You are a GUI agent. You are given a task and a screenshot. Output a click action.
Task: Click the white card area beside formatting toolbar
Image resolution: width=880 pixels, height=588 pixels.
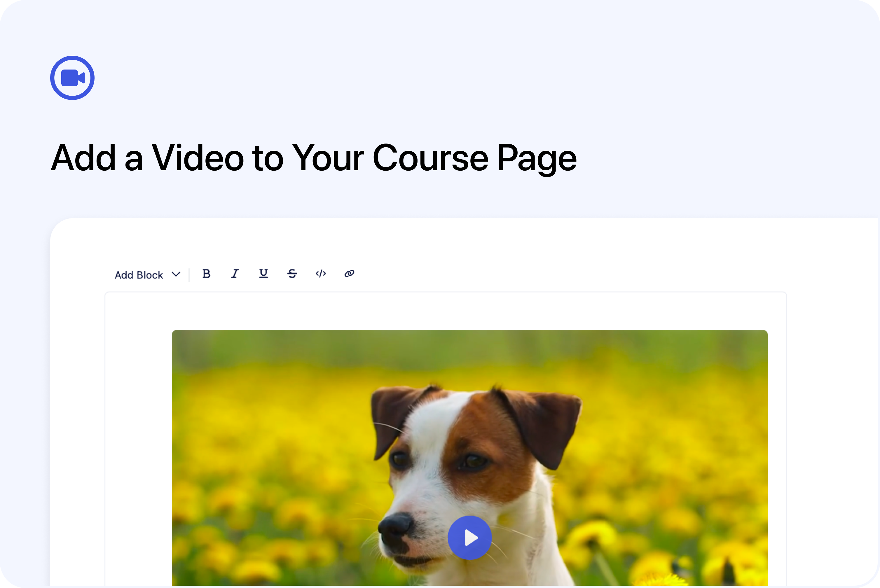[563, 274]
